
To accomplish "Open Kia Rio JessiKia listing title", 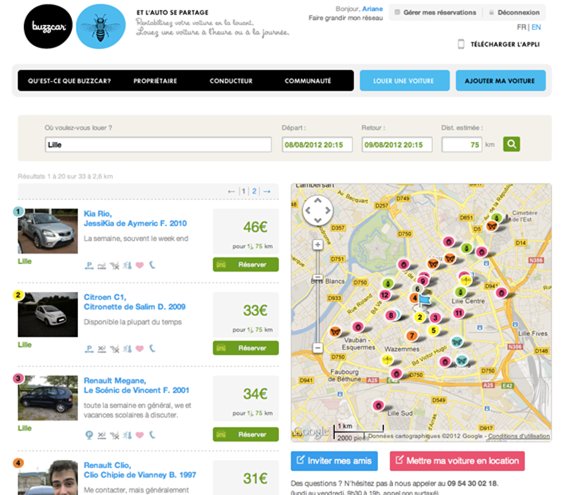I will pyautogui.click(x=135, y=218).
